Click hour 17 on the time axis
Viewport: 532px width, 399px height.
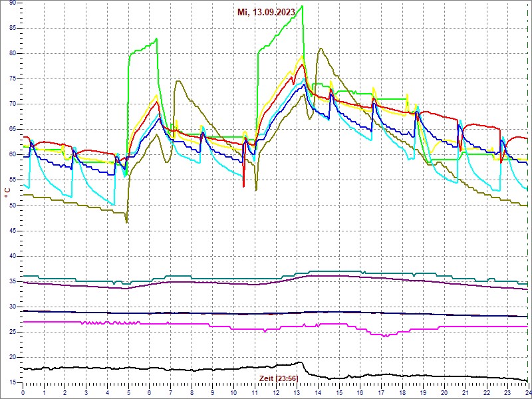pos(381,392)
